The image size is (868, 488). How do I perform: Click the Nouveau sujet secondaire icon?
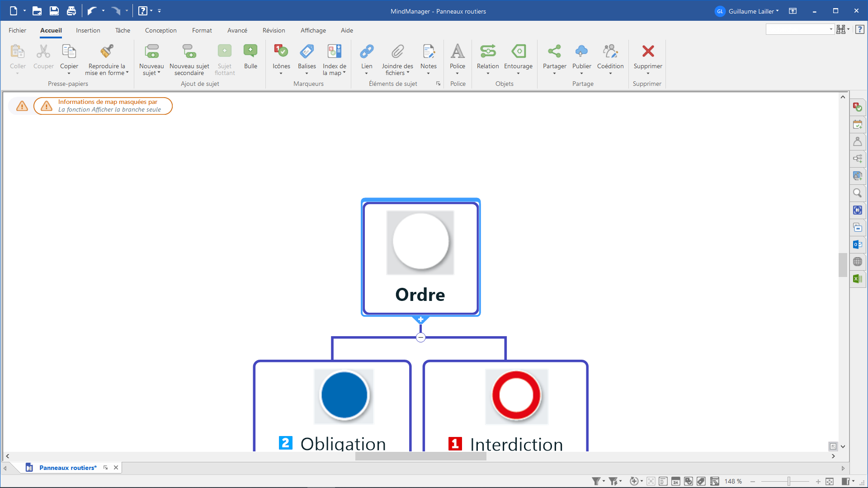click(x=189, y=52)
